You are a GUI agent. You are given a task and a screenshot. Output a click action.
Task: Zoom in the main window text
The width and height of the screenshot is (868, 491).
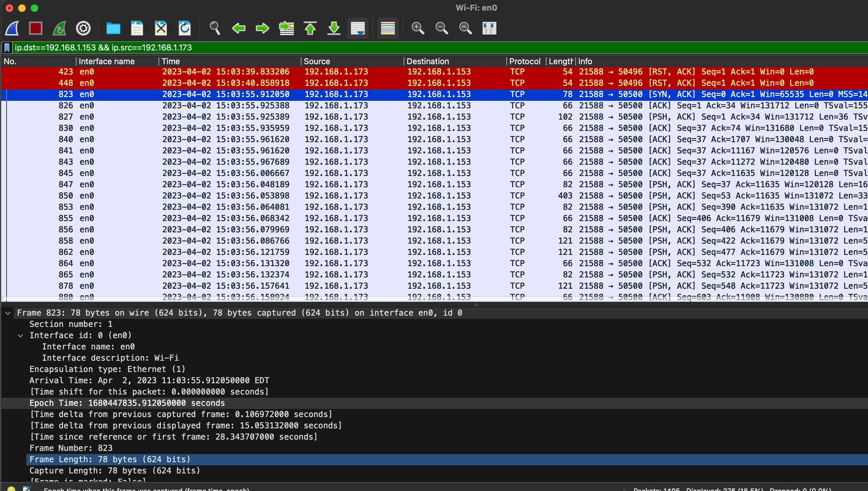(x=418, y=28)
